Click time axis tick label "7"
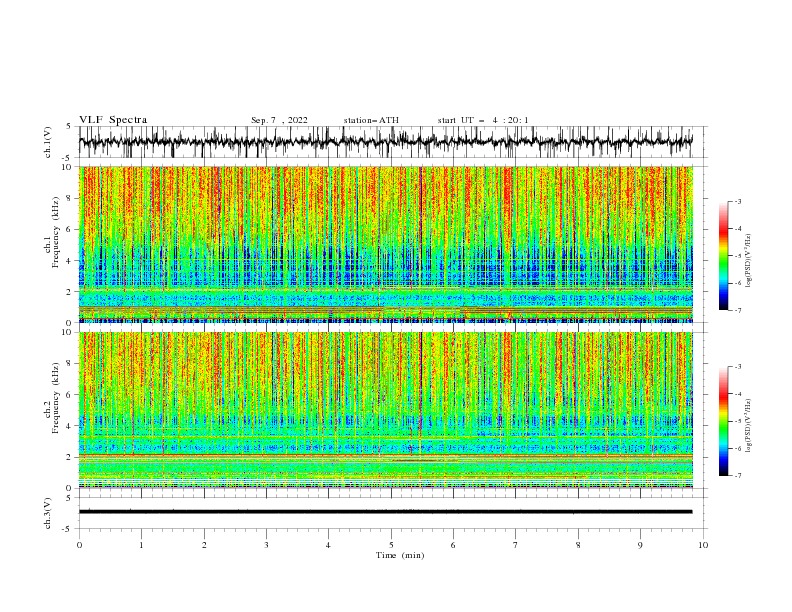This screenshot has height=612, width=792. 516,545
